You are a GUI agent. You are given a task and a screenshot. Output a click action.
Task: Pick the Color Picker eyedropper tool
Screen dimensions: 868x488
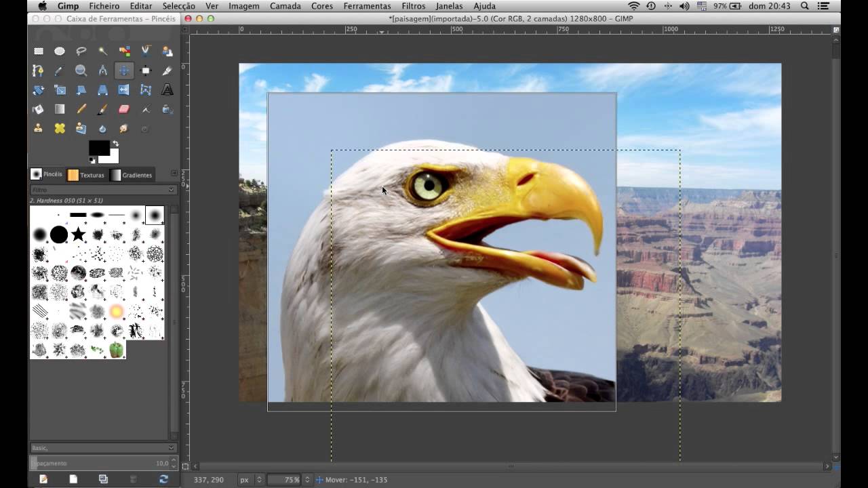[60, 70]
